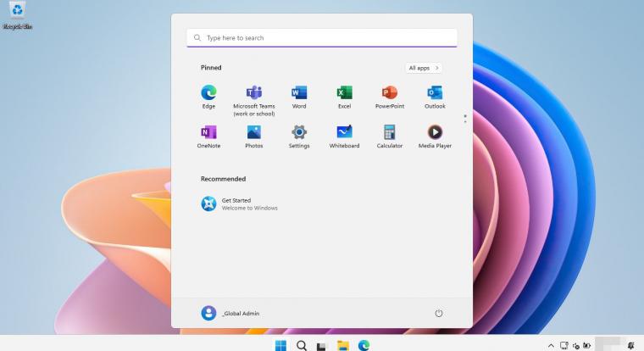Screen dimensions: 644x351
Task: Click the Start menu search box
Action: point(322,38)
